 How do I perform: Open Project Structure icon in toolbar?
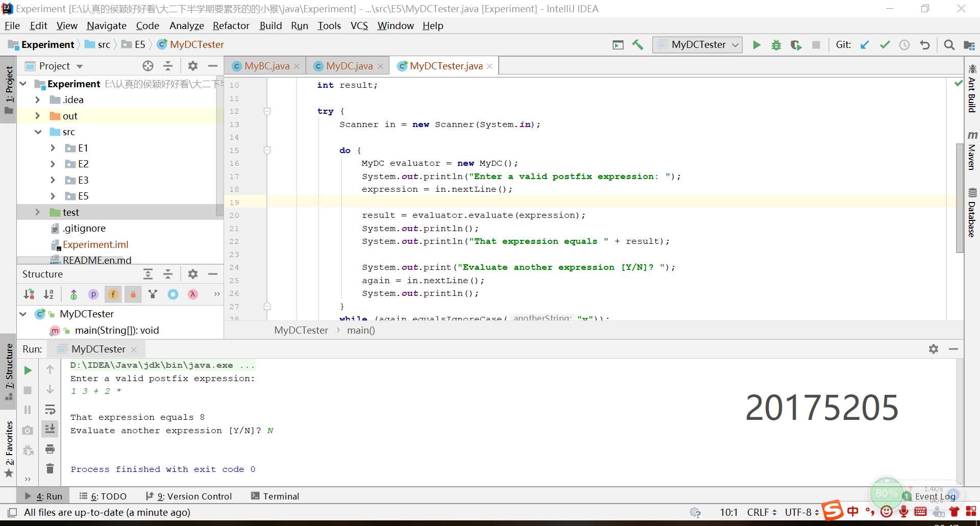[969, 45]
